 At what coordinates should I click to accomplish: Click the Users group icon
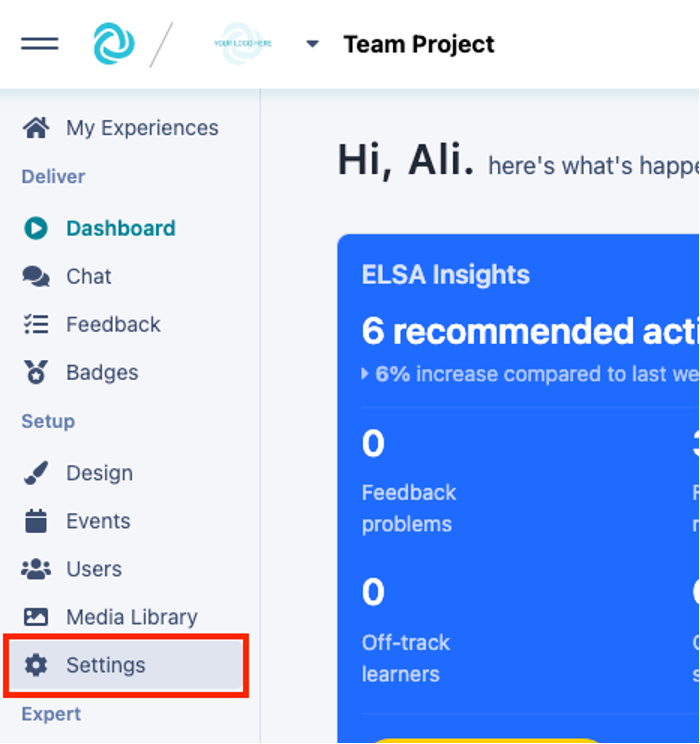[x=36, y=569]
